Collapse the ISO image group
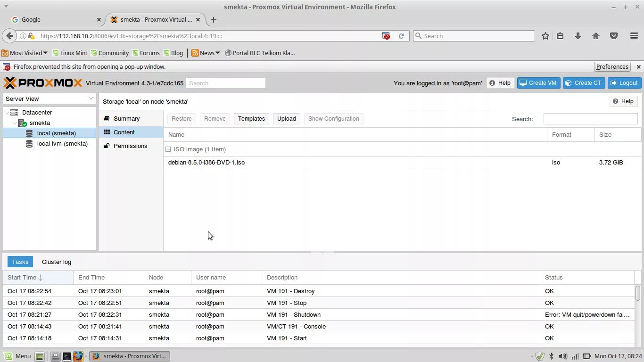The height and width of the screenshot is (362, 644). 168,149
